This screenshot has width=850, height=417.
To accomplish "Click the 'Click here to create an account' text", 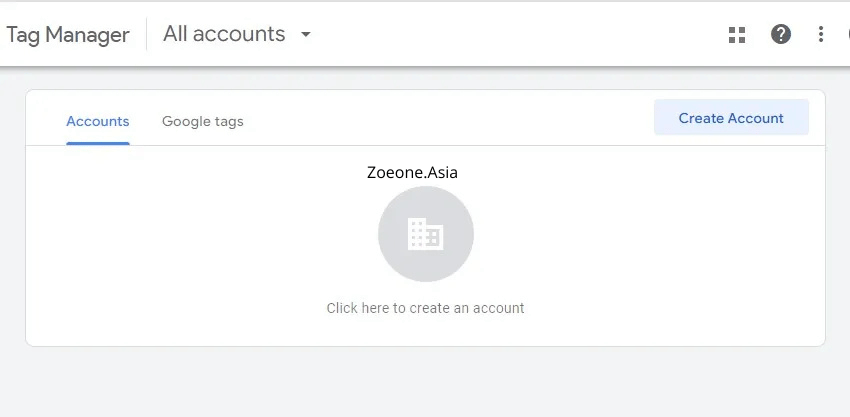I will click(x=426, y=308).
